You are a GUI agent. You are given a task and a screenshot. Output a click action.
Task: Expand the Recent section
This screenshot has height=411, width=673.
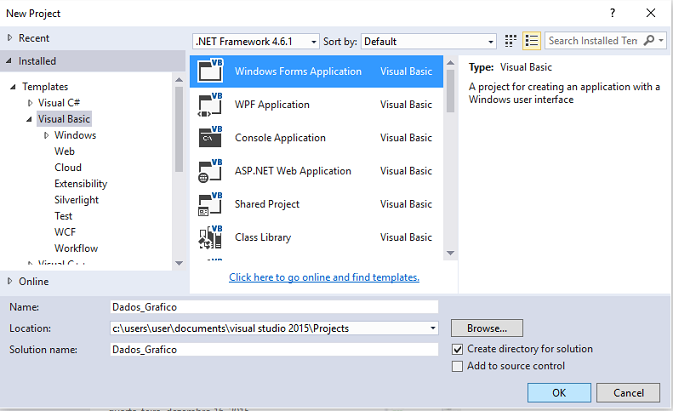pyautogui.click(x=9, y=38)
